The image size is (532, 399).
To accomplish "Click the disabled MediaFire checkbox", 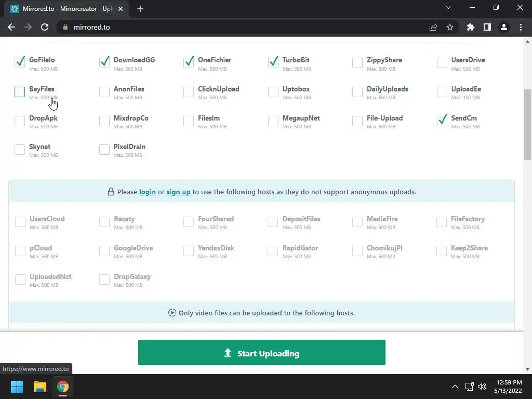I will (x=357, y=221).
